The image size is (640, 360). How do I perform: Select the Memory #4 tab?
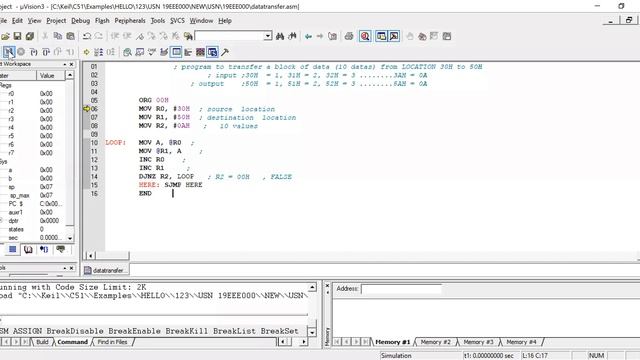click(x=521, y=342)
